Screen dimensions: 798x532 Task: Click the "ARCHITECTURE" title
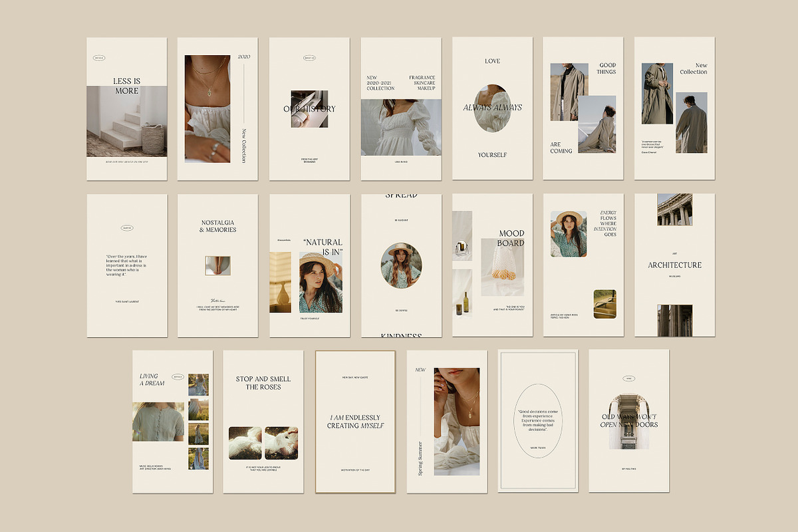pyautogui.click(x=675, y=265)
